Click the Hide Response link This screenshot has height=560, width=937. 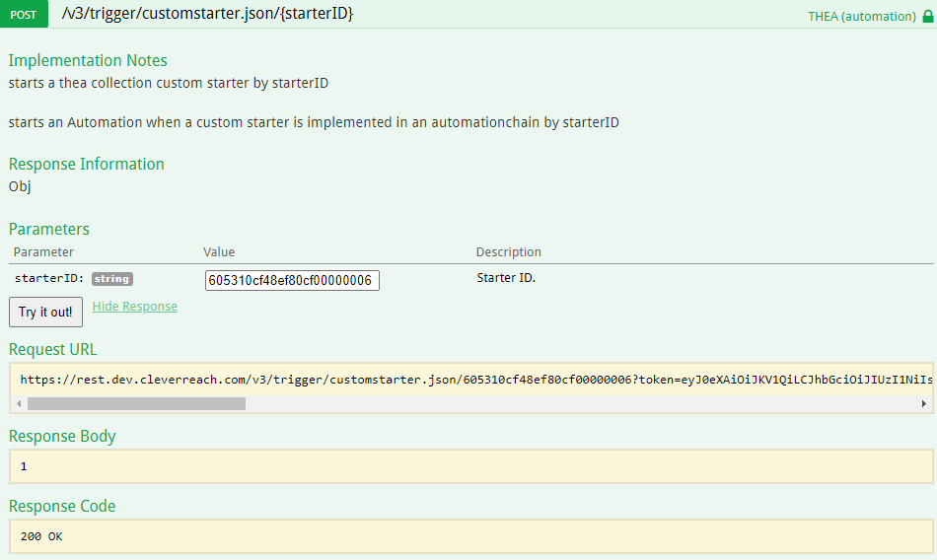(x=135, y=307)
